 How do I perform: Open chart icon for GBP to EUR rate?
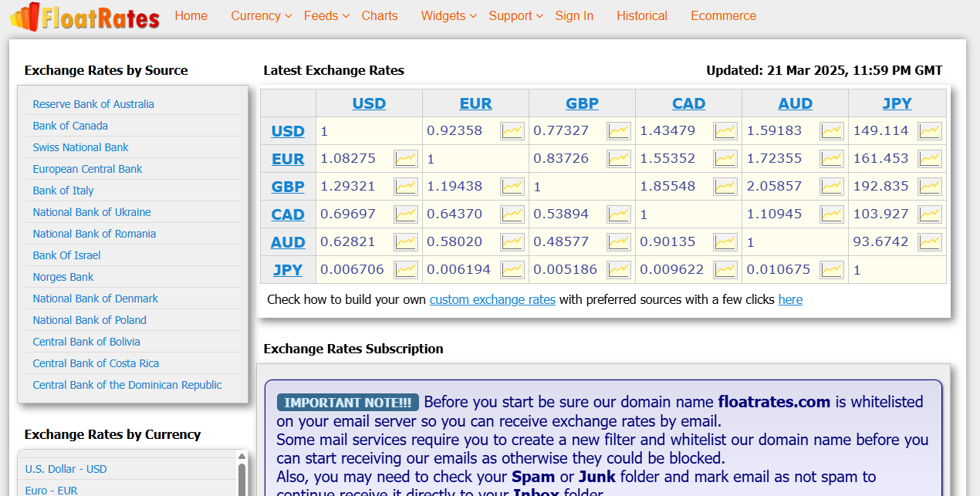[512, 187]
